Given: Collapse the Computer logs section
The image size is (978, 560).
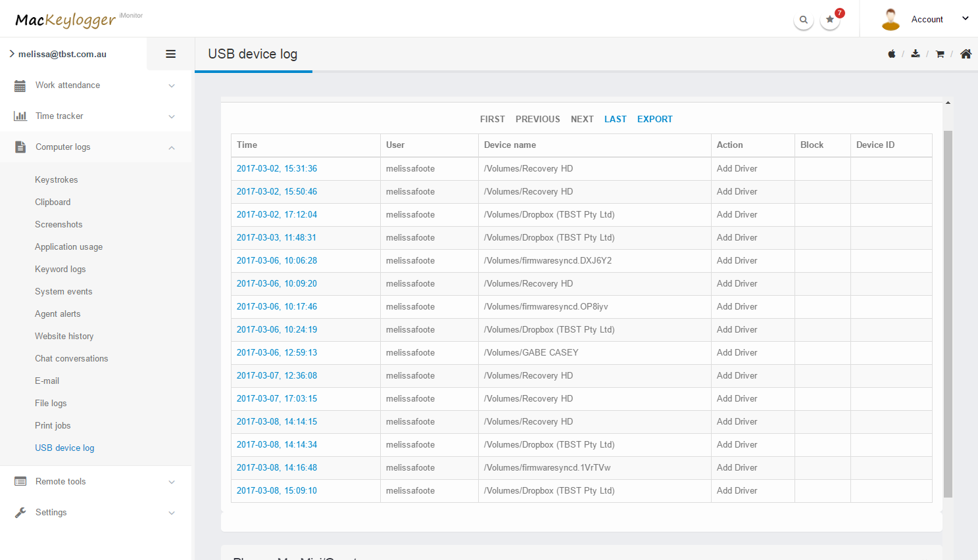Looking at the screenshot, I should (x=95, y=147).
